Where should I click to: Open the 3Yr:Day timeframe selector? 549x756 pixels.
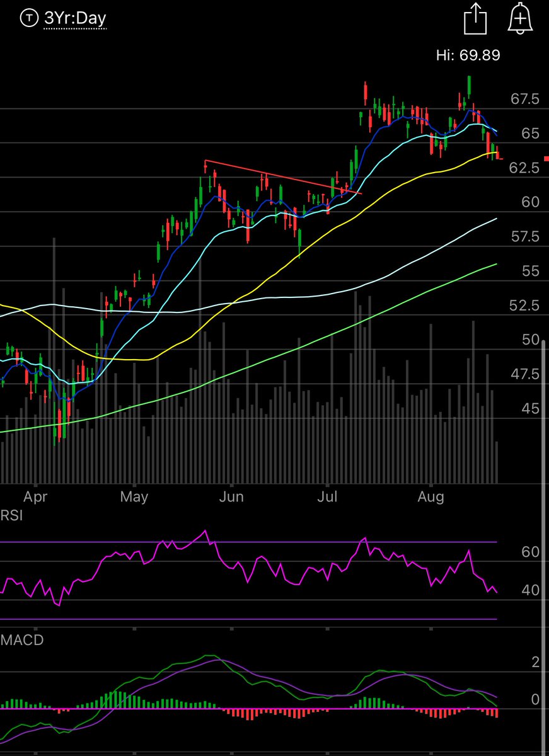pyautogui.click(x=74, y=18)
